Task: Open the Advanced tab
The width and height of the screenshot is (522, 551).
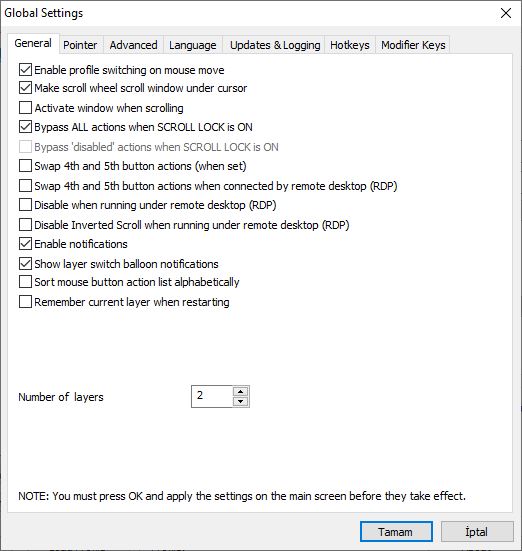Action: pos(134,45)
